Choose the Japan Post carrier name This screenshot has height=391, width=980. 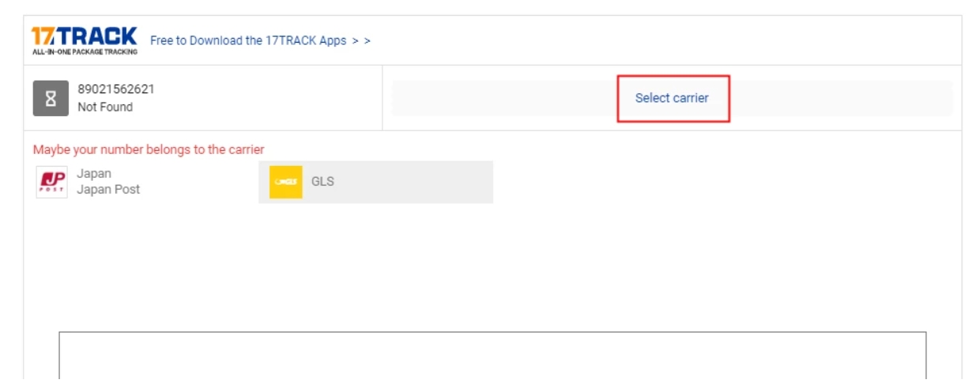click(108, 190)
